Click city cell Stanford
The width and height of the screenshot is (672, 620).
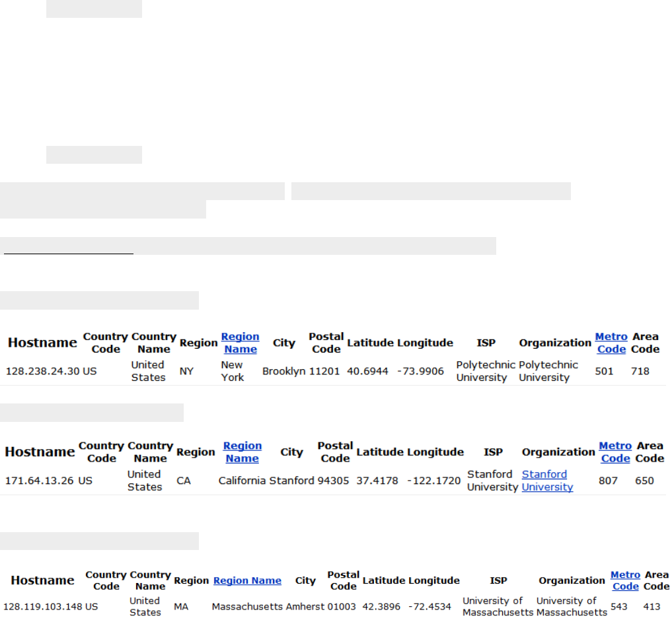292,481
